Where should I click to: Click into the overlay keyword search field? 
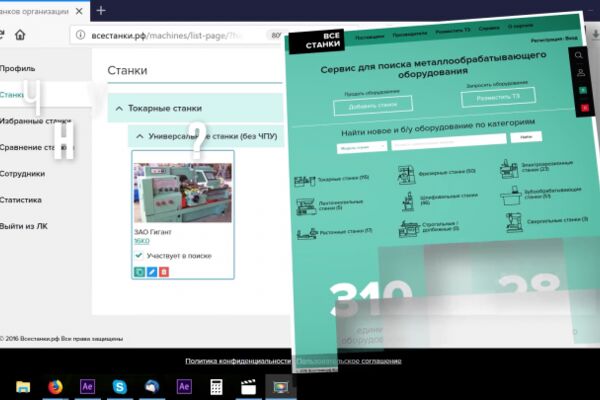coord(449,141)
